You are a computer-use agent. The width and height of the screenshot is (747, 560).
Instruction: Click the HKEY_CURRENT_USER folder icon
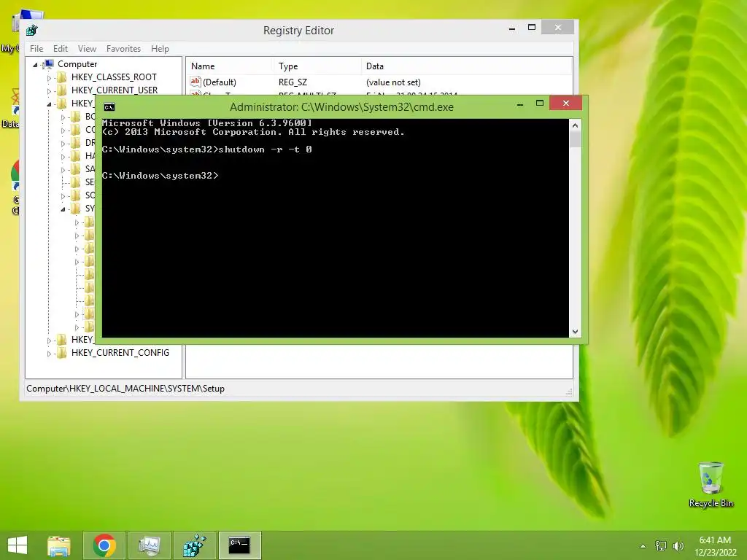(61, 90)
